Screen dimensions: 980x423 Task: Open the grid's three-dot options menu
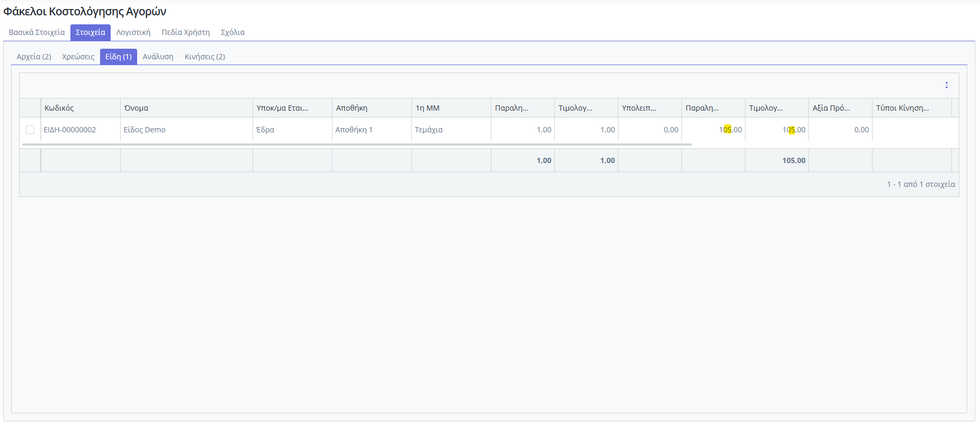pyautogui.click(x=946, y=85)
